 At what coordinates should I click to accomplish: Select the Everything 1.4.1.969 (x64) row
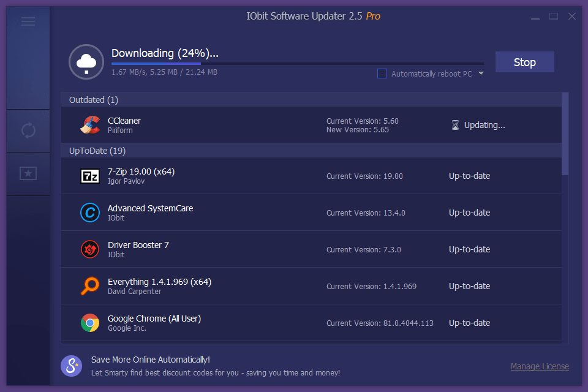245,286
